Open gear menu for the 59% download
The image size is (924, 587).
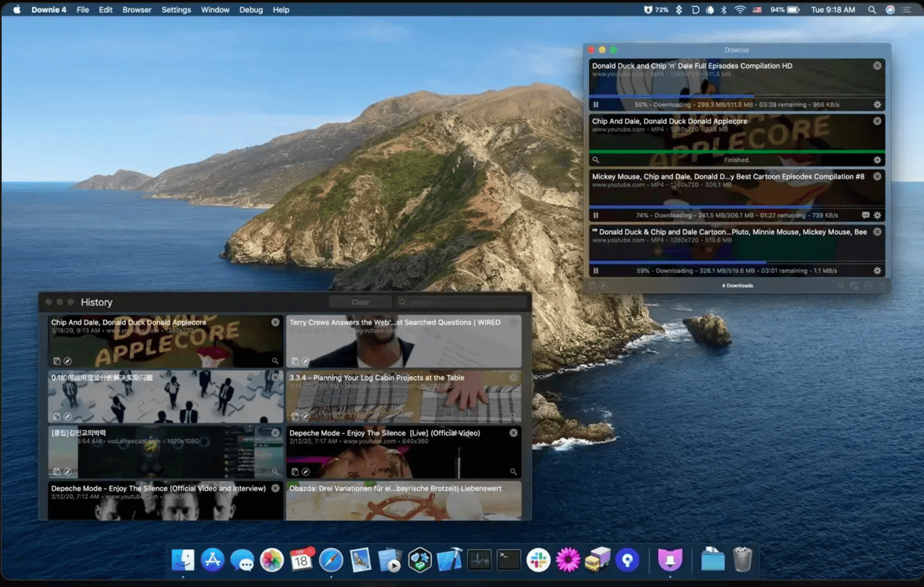tap(877, 271)
